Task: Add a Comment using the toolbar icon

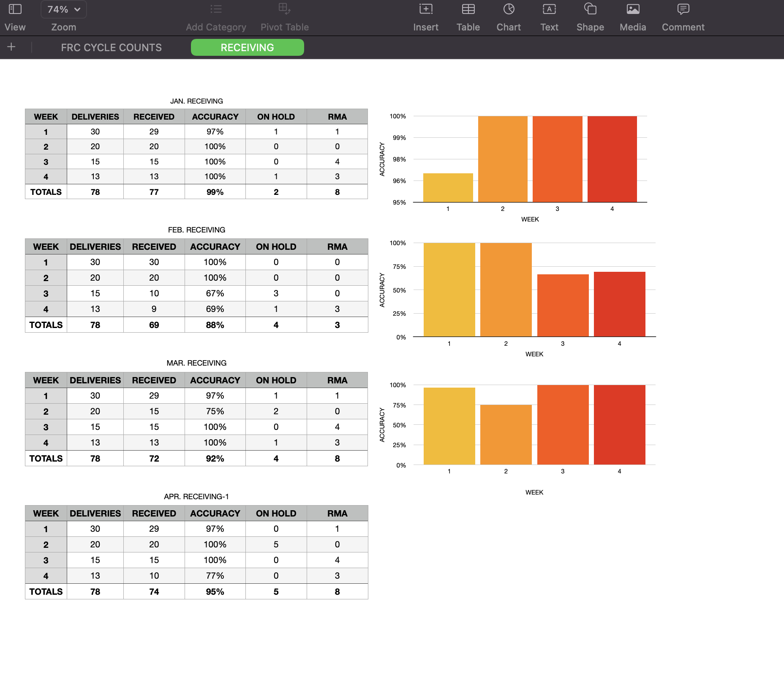Action: point(683,17)
